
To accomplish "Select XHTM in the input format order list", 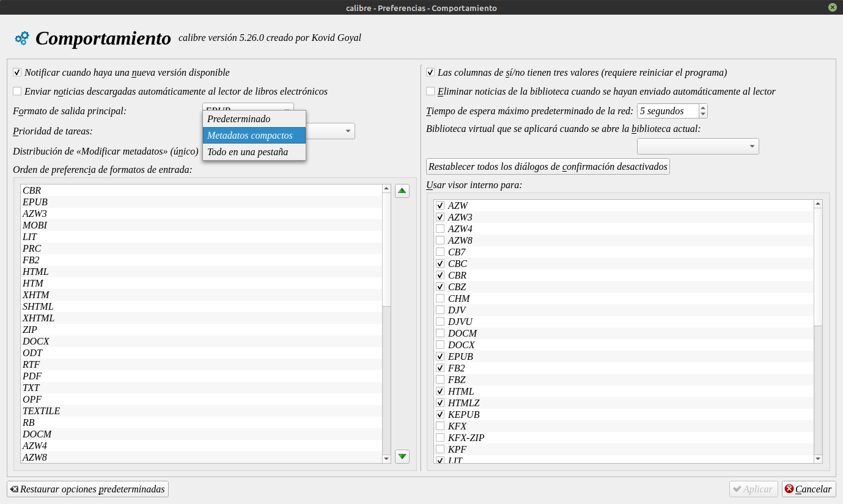I will click(x=201, y=295).
